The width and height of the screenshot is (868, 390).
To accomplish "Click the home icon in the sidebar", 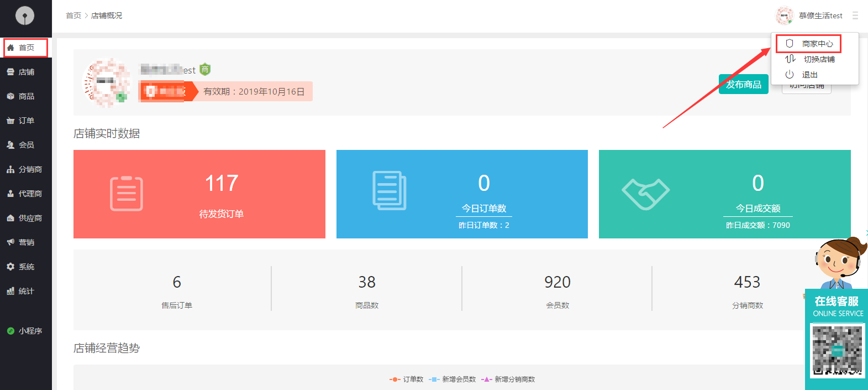I will pos(10,48).
